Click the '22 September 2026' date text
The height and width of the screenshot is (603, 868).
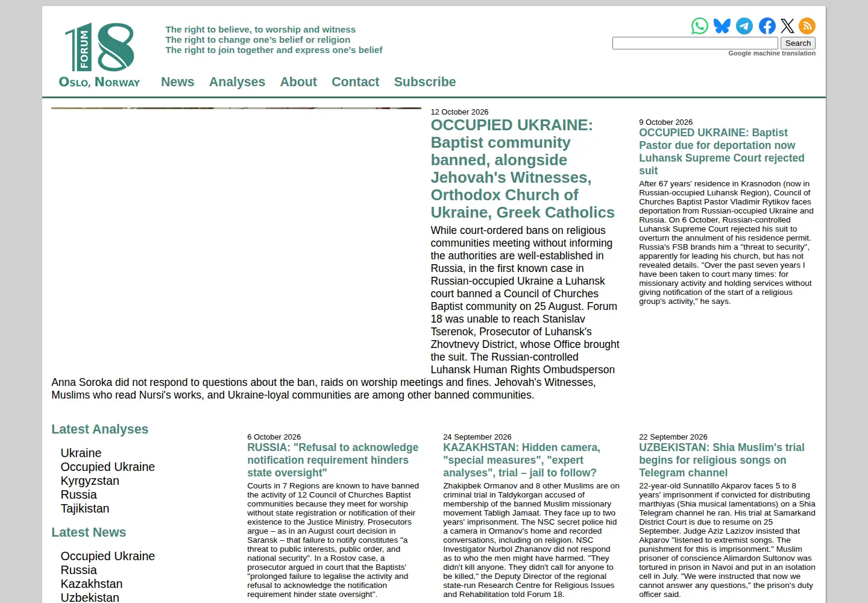[x=673, y=437]
